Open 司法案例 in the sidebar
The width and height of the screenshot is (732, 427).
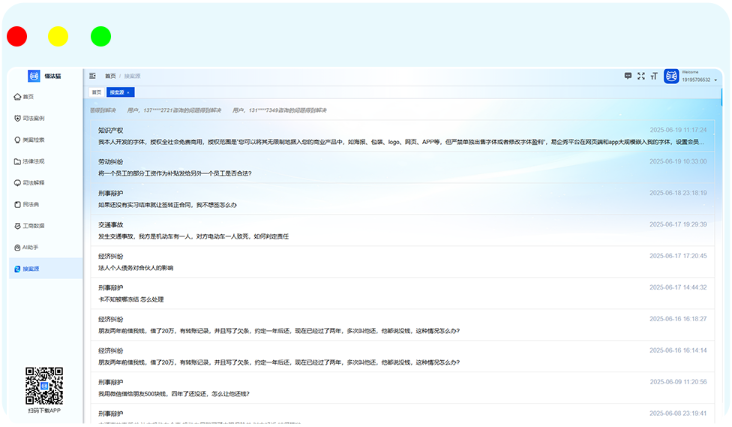33,118
